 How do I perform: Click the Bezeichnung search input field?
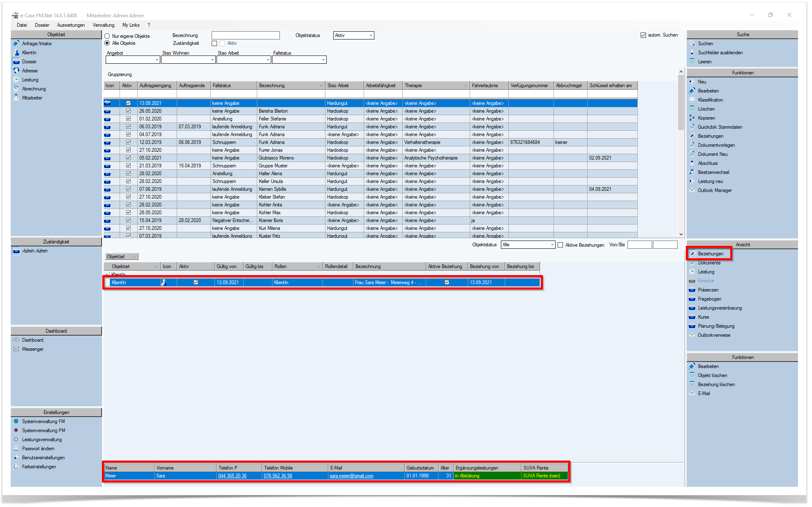point(245,35)
